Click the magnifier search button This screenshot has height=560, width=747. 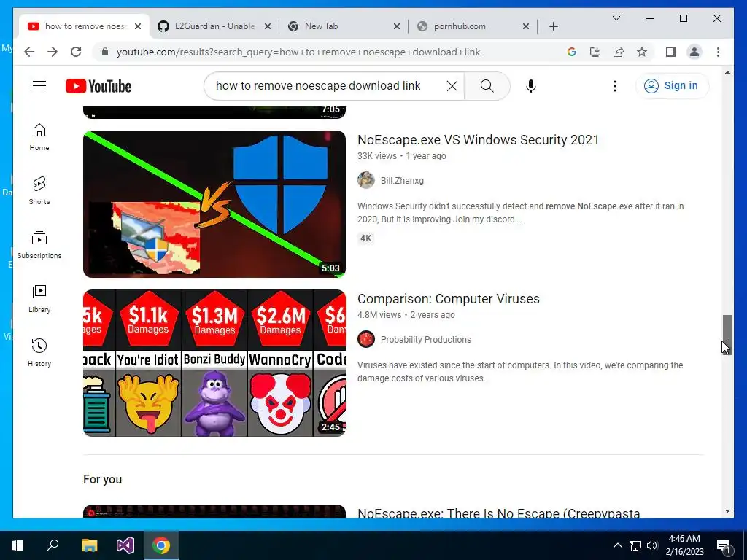(487, 86)
